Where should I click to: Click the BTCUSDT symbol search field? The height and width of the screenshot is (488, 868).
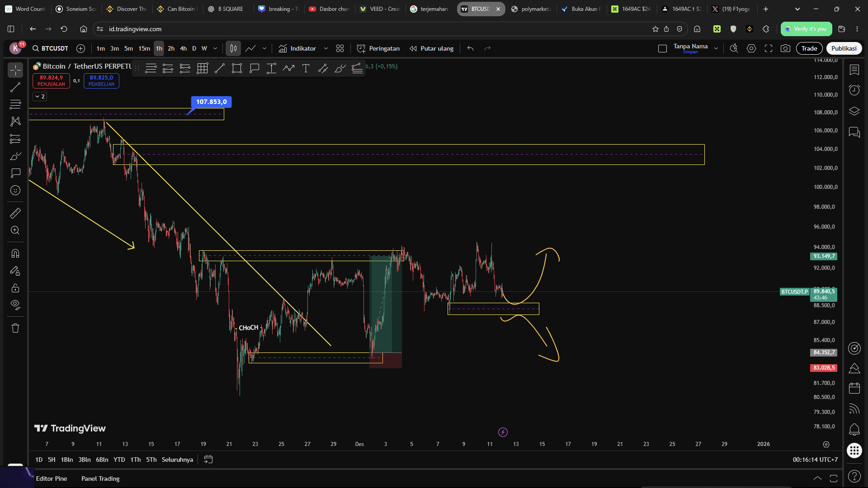tap(50, 48)
